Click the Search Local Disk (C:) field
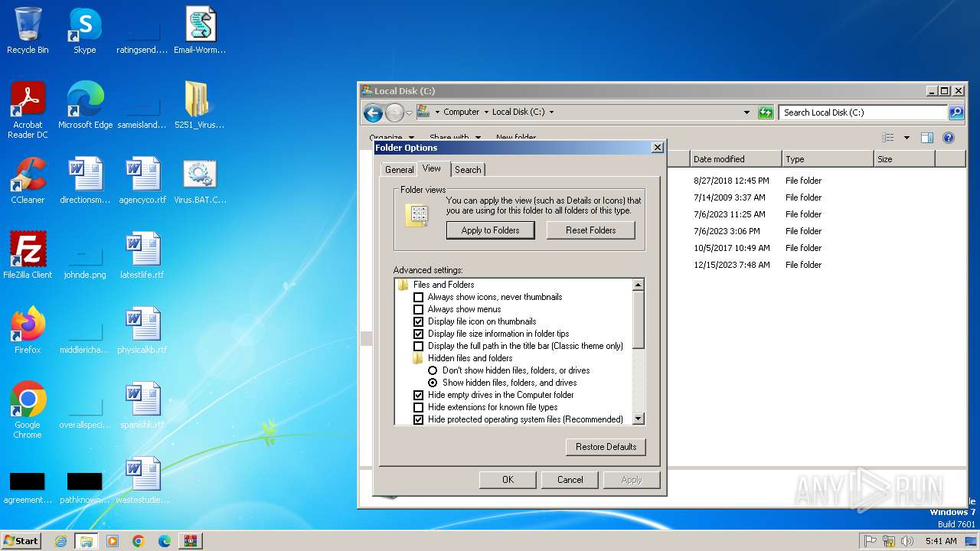Viewport: 980px width, 551px height. [x=864, y=112]
